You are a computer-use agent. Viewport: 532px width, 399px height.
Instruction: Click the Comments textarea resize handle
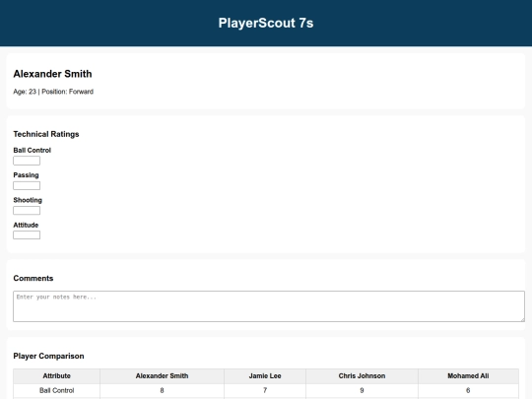pos(522,319)
